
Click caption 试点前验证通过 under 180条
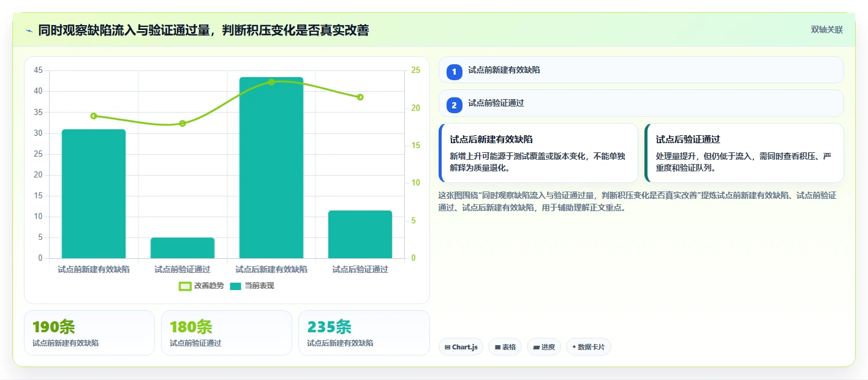pyautogui.click(x=195, y=343)
